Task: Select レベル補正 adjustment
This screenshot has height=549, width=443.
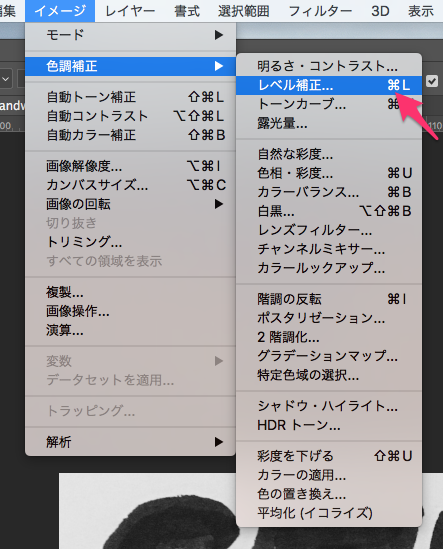Action: pyautogui.click(x=329, y=85)
